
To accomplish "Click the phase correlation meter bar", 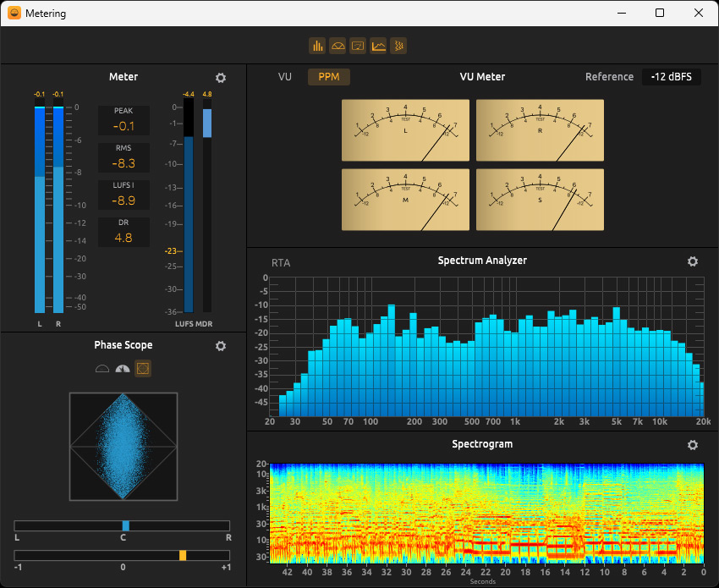I will (122, 555).
